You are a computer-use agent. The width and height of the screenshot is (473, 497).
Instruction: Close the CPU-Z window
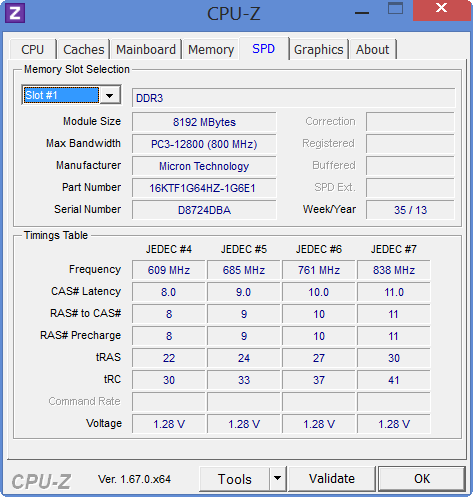pyautogui.click(x=441, y=9)
